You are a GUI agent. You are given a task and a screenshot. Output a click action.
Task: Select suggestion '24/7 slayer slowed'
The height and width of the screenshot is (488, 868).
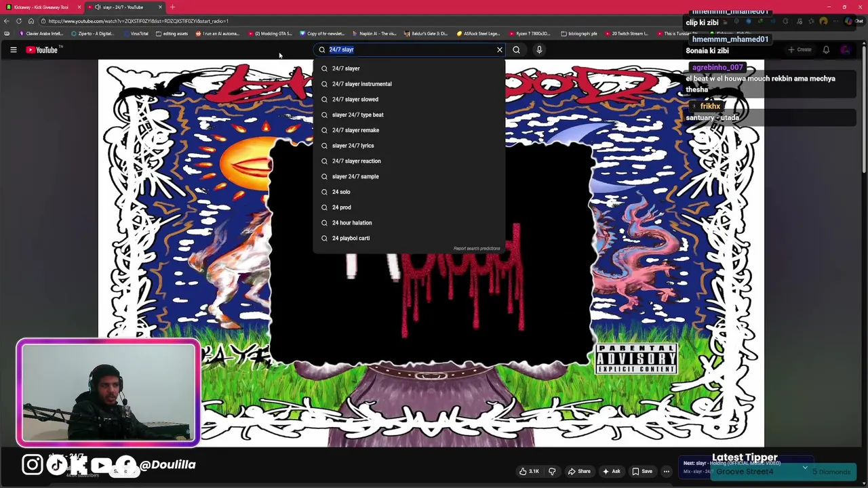(x=409, y=99)
